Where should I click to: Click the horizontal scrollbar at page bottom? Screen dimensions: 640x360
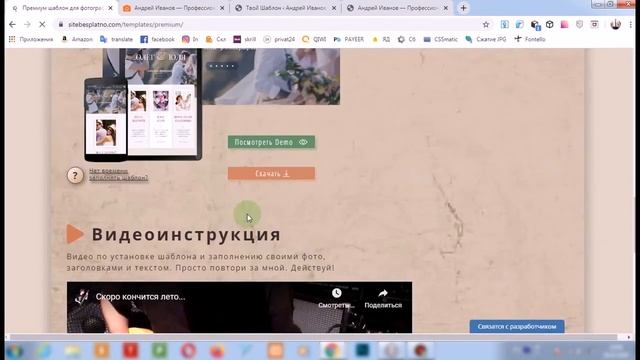[x=313, y=337]
